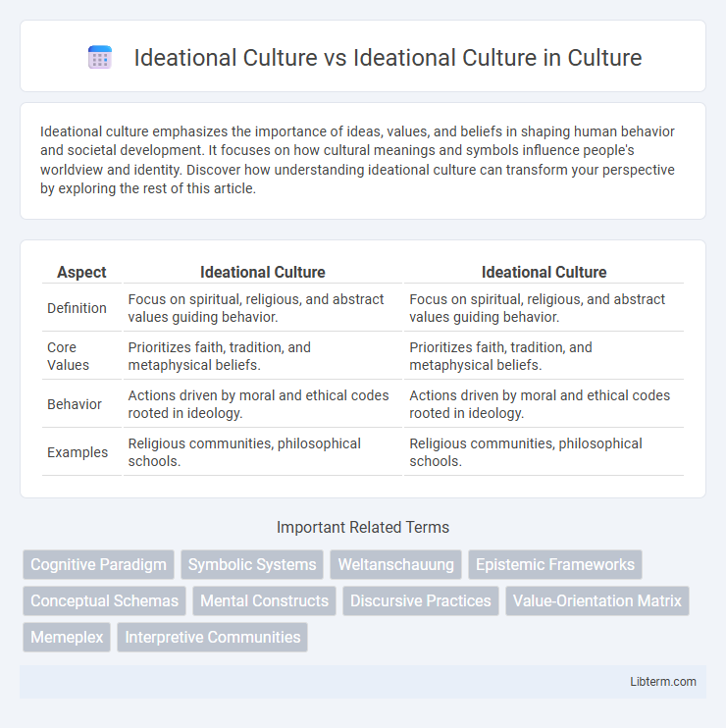The height and width of the screenshot is (728, 726).
Task: Click first Core Values cell about faith
Action: pyautogui.click(x=263, y=356)
